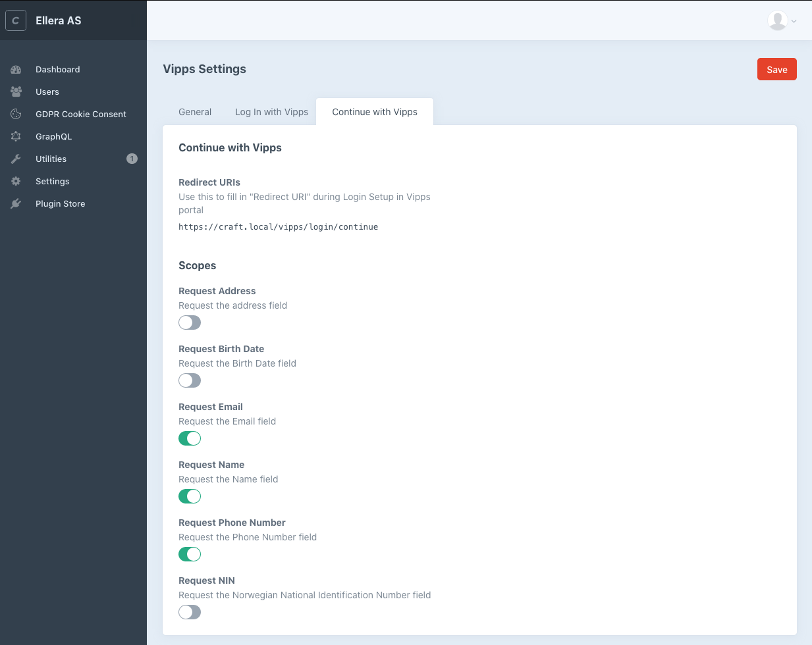Click the Ellera AS site name
Viewport: 812px width, 645px height.
click(59, 20)
